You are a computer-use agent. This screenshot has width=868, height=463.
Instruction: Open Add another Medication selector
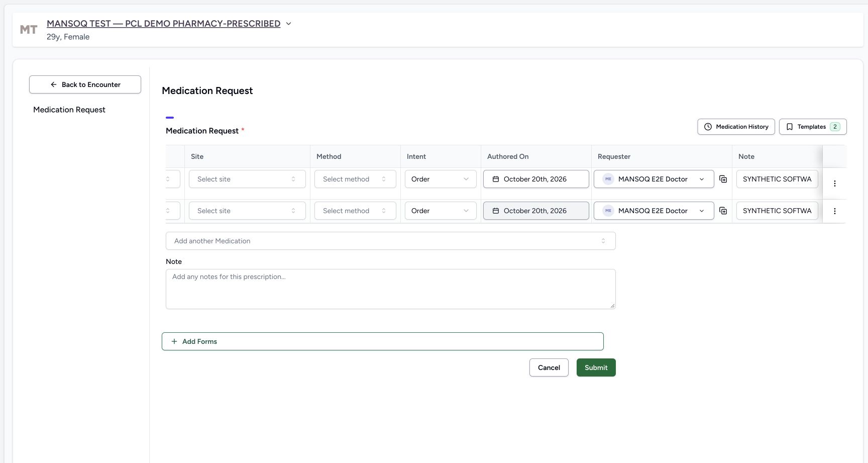click(390, 241)
